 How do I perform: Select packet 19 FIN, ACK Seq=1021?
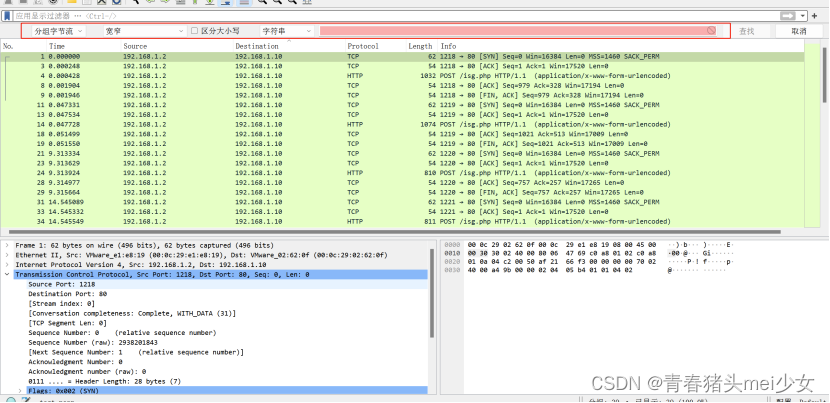click(x=402, y=144)
